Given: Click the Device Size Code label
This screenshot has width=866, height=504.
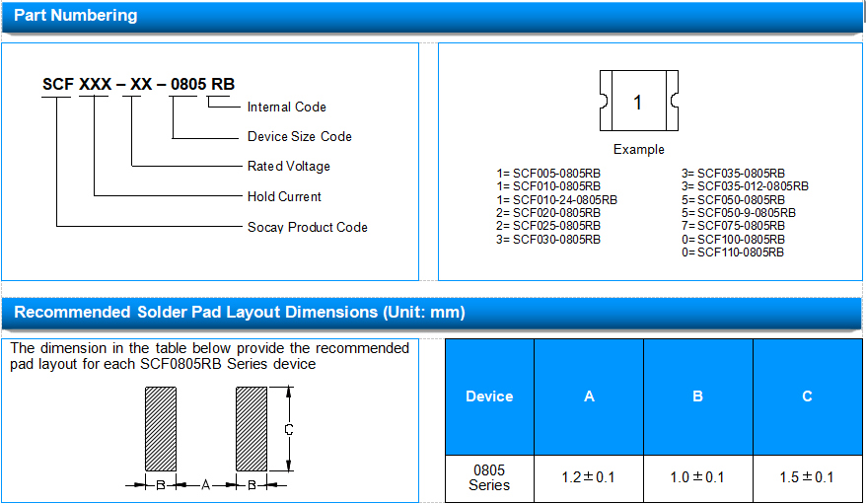Looking at the screenshot, I should pyautogui.click(x=299, y=136).
